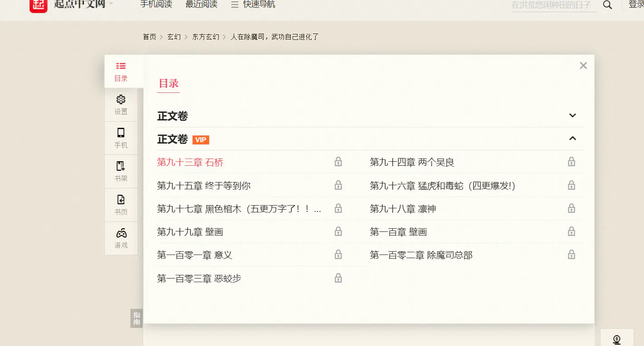644x346 pixels.
Task: Click lock icon beside 第一百零二章 除魔司总部
Action: coord(572,255)
